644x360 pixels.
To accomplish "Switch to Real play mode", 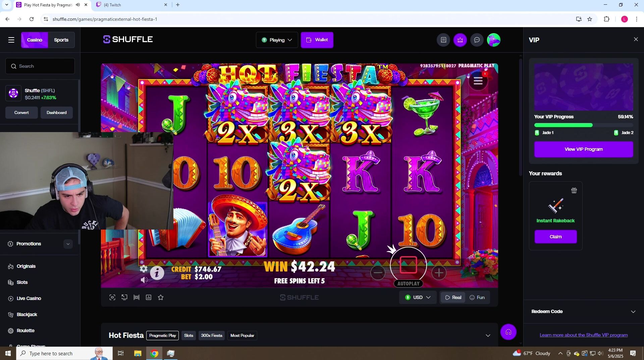I will (x=453, y=297).
